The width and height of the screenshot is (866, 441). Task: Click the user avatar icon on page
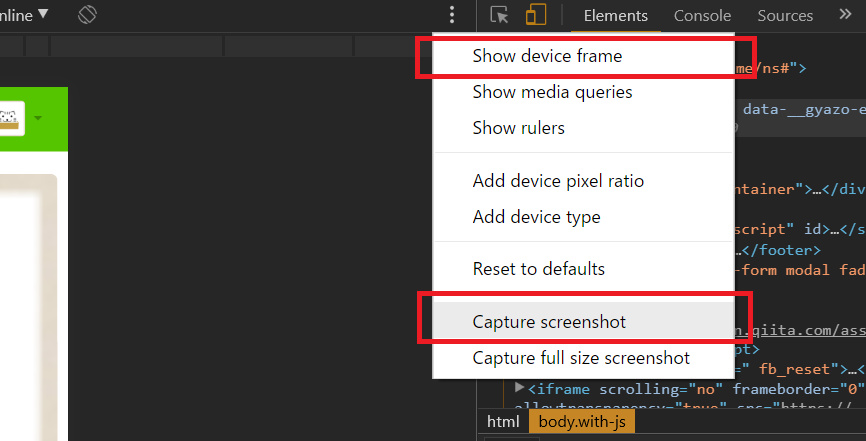(11, 118)
